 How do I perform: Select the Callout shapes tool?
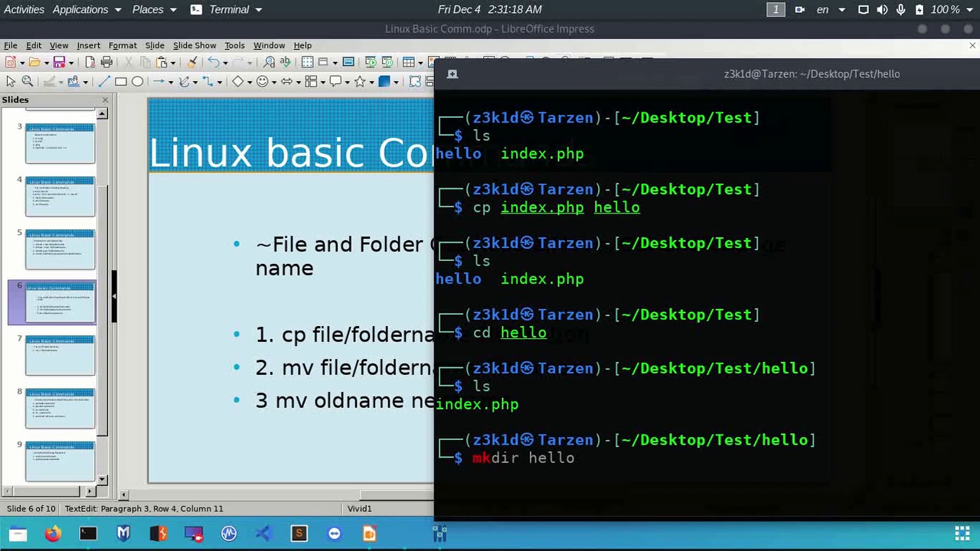click(x=335, y=81)
